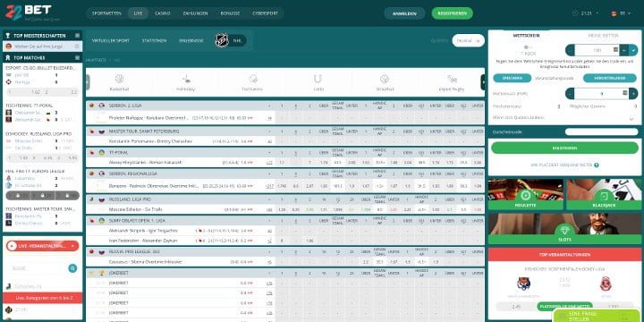
Task: Switch to the Wettschein tab
Action: [526, 36]
